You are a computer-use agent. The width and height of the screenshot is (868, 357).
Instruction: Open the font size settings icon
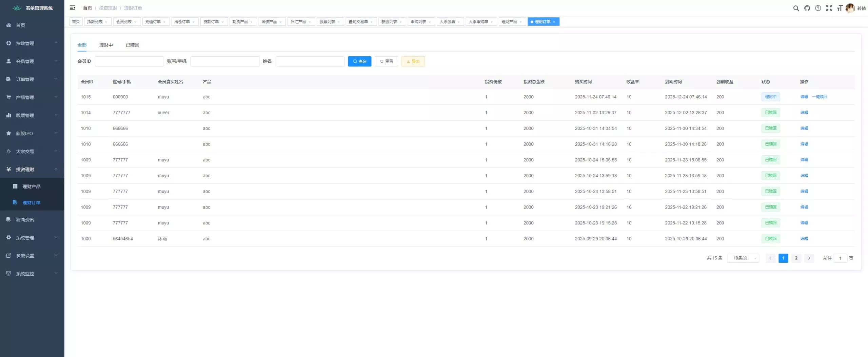point(840,8)
